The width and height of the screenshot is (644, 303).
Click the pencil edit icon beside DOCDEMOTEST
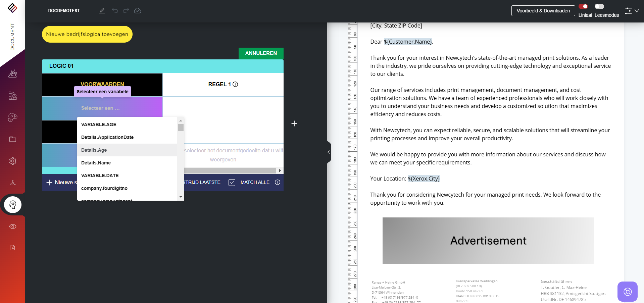pyautogui.click(x=102, y=11)
